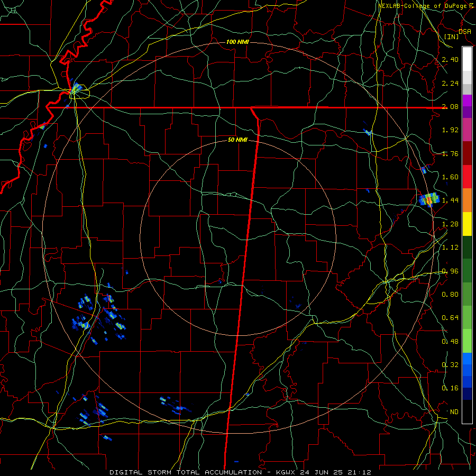Click the heavy rainfall cell with orange core on east edge
The height and width of the screenshot is (476, 476).
pyautogui.click(x=429, y=200)
